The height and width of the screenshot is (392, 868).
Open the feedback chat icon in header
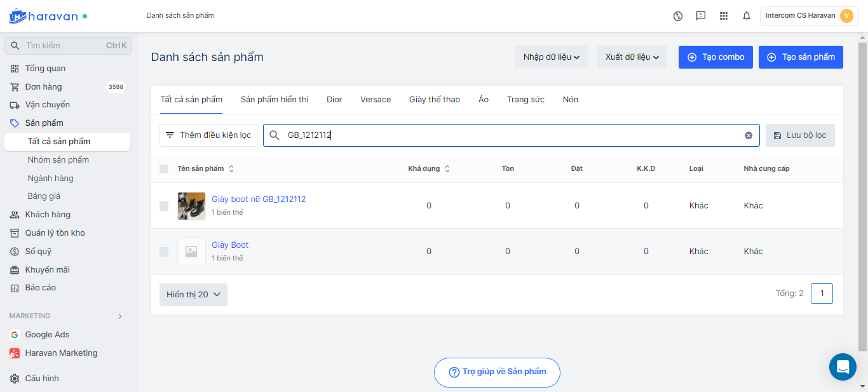pyautogui.click(x=701, y=16)
